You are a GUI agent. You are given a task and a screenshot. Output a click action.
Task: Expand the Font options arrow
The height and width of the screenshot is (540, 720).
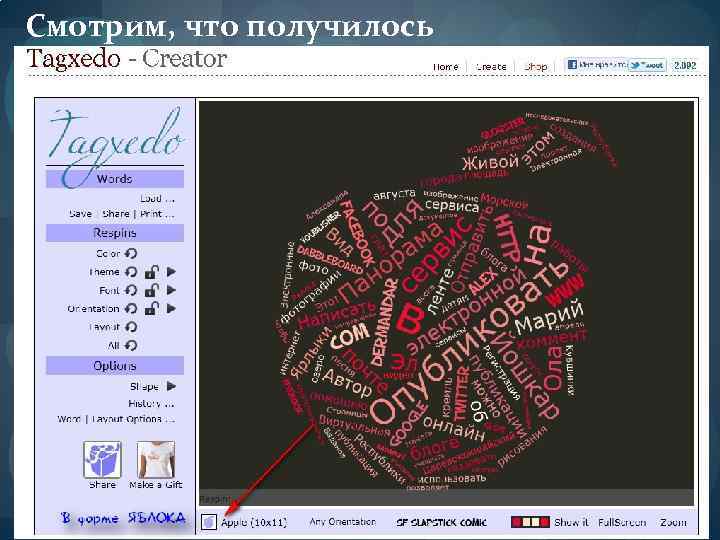click(x=171, y=290)
